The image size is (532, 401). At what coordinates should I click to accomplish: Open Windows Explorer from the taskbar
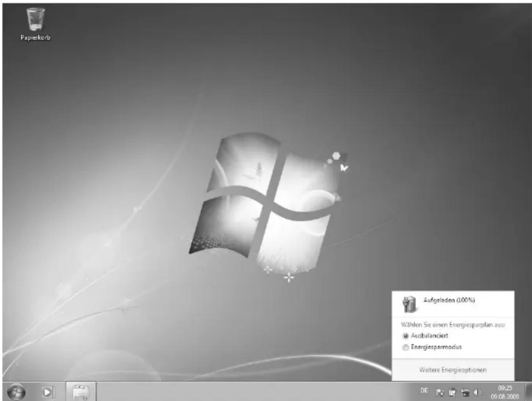click(81, 392)
